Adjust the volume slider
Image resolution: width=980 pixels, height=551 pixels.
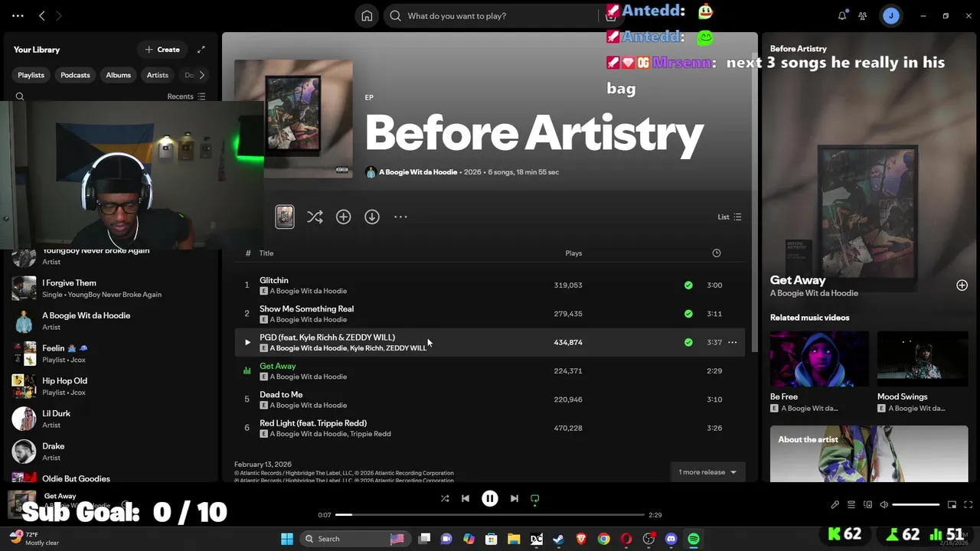click(x=916, y=505)
